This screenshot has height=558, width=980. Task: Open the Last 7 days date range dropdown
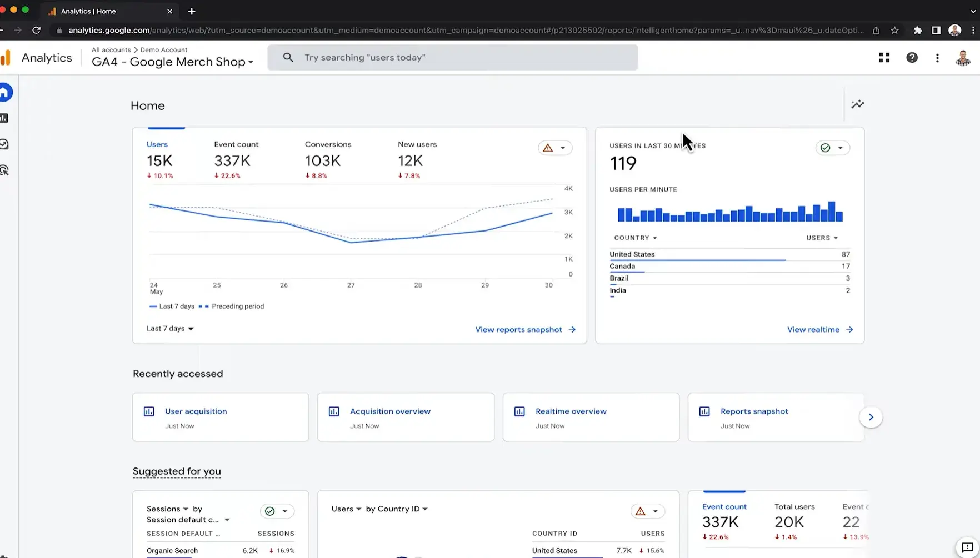tap(170, 329)
